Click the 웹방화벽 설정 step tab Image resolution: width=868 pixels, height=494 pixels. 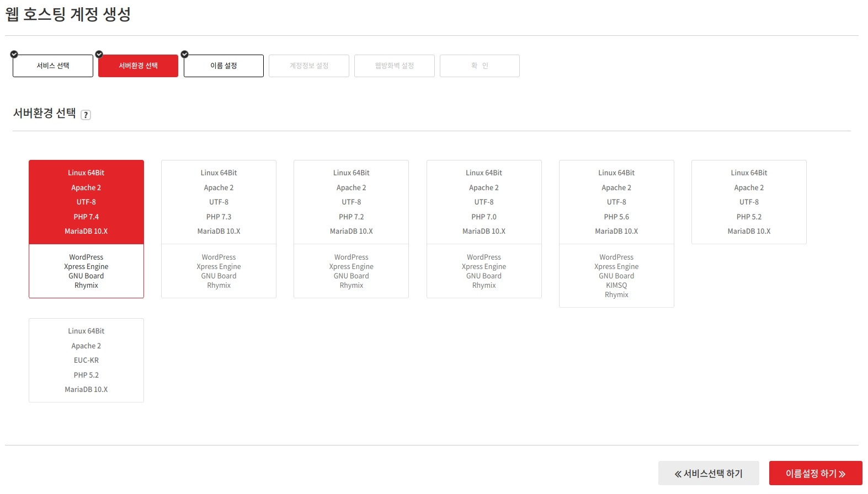[x=395, y=66]
